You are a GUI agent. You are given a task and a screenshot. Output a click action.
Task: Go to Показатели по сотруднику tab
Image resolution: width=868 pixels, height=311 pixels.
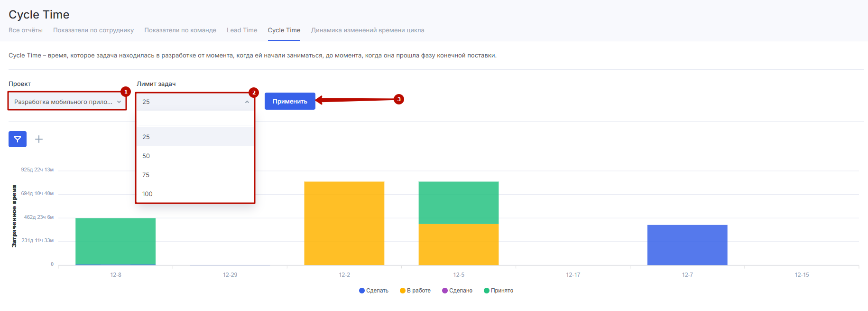pos(93,30)
